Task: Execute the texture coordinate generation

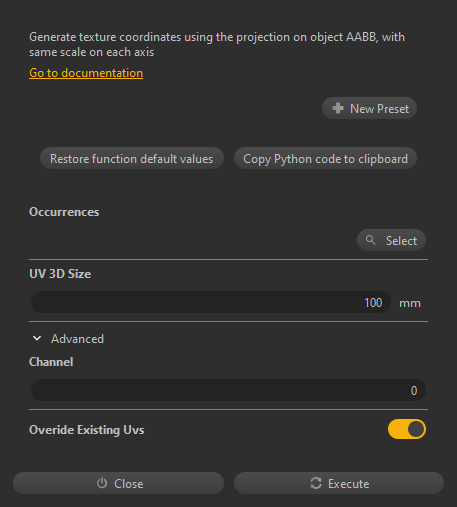Action: [339, 483]
